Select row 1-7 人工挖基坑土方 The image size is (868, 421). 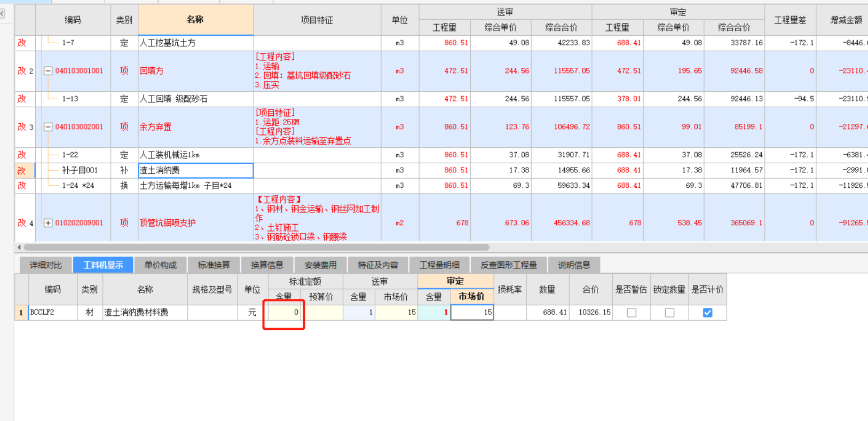(x=441, y=43)
